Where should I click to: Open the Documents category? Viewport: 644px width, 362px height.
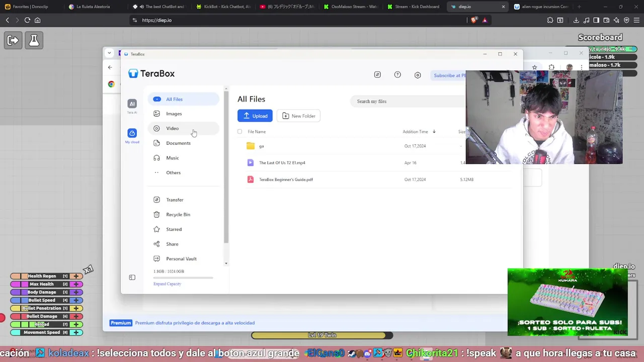click(184, 143)
